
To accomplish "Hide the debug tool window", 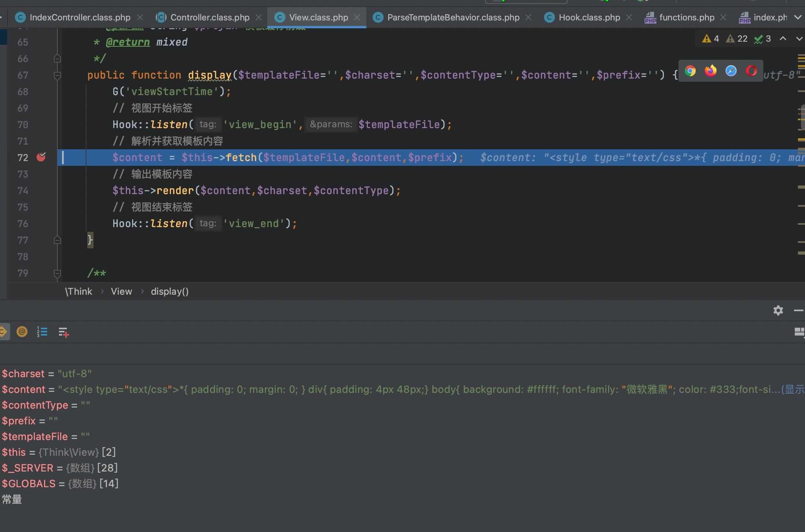I will click(x=799, y=310).
